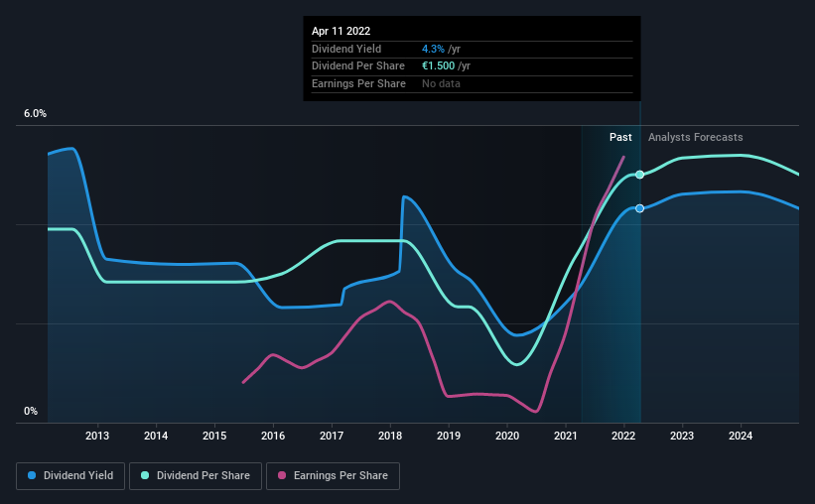This screenshot has height=504, width=815.
Task: Click the pink Earnings Per Share legend dot
Action: point(282,475)
